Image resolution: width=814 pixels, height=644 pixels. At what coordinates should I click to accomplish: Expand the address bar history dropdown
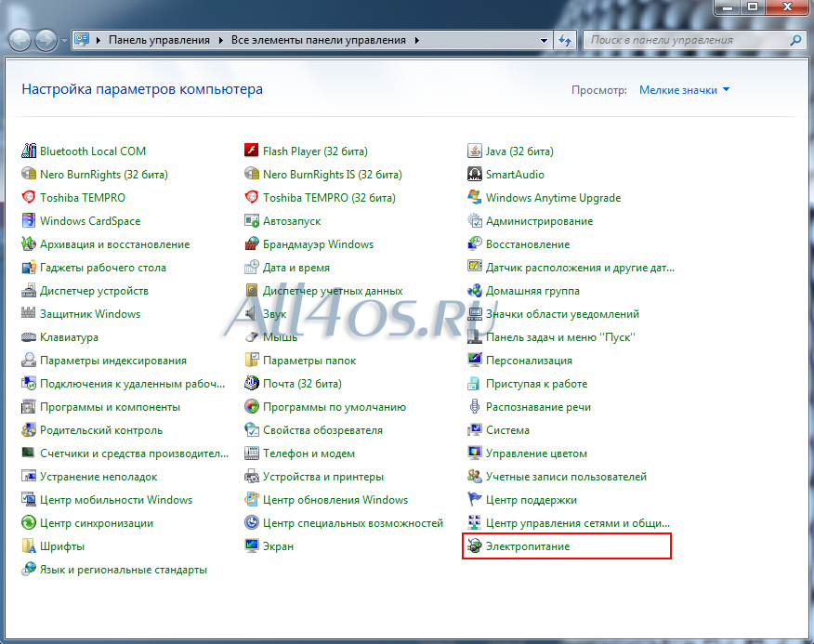pos(544,40)
